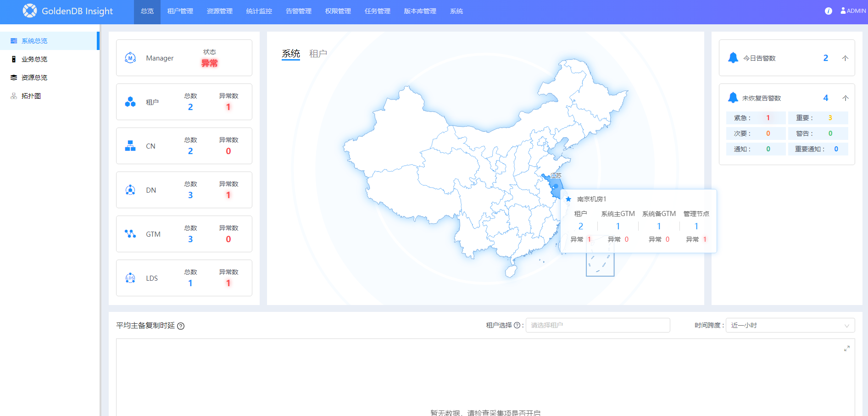868x416 pixels.
Task: Click the CN card icon
Action: (x=130, y=146)
